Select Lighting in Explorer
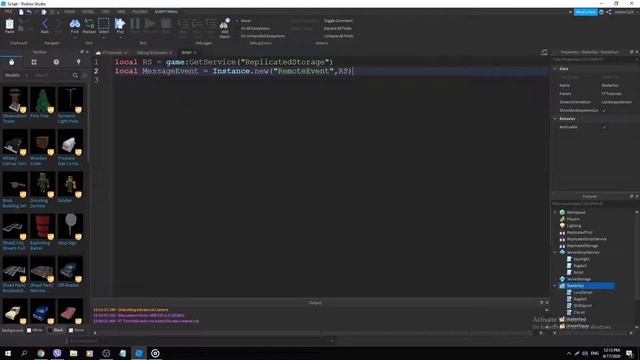The height and width of the screenshot is (360, 640). (x=573, y=226)
